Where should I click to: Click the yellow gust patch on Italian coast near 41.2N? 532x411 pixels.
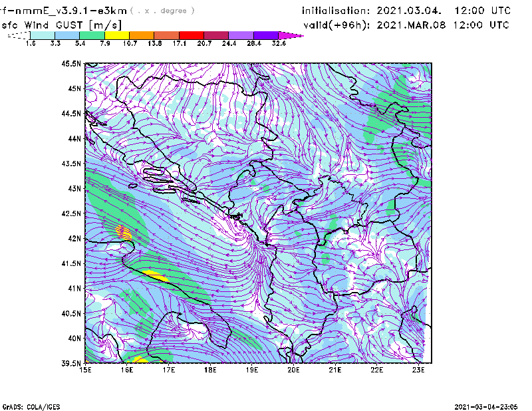coord(156,275)
